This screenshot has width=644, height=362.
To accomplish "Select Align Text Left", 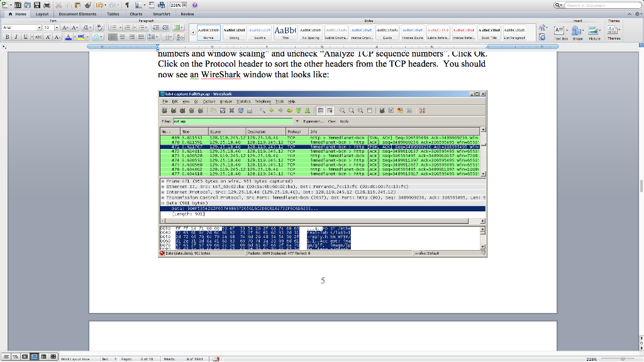I will tap(113, 37).
